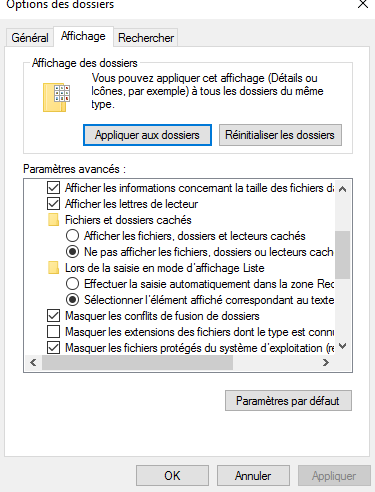Click the vertical scrollbar thumb in advanced settings
The width and height of the screenshot is (375, 492).
point(342,255)
